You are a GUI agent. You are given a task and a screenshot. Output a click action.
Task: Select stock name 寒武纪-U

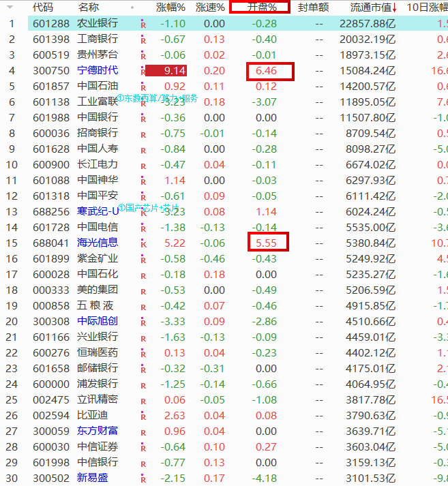point(98,211)
